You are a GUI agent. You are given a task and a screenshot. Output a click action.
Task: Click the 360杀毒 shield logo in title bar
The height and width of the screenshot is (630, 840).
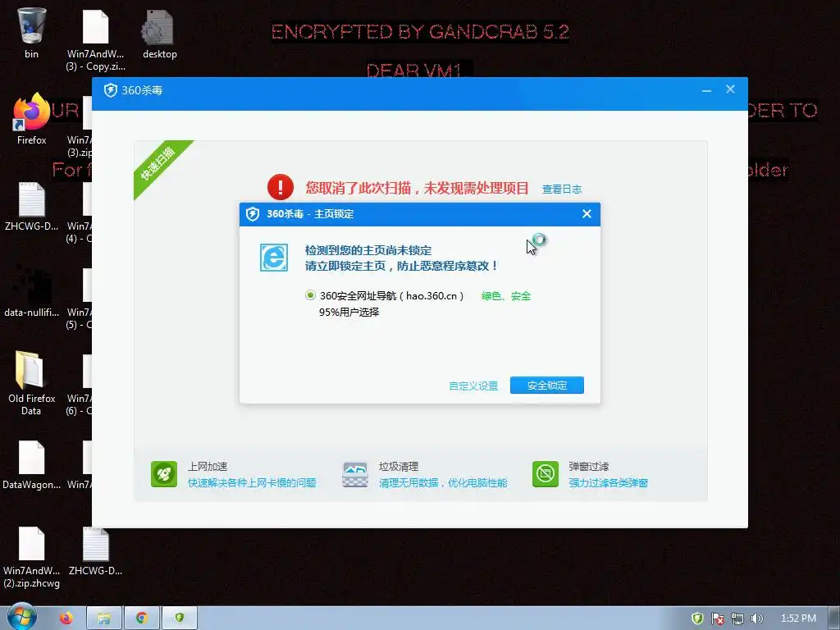click(111, 90)
